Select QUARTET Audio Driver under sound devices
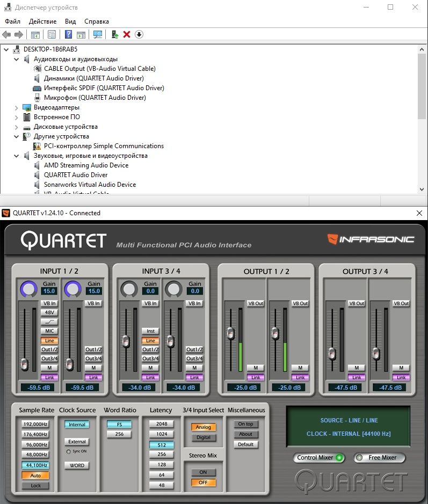Screen dimensions: 428x504 coord(76,175)
